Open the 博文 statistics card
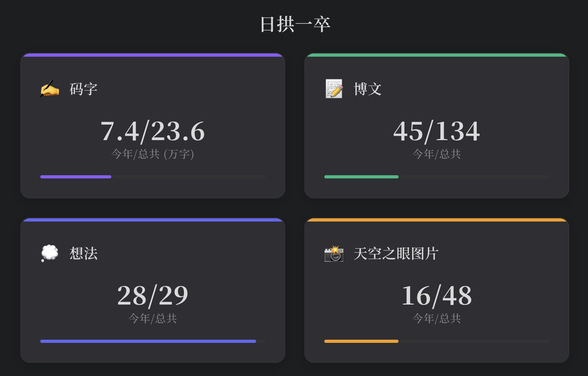Image resolution: width=588 pixels, height=376 pixels. pos(436,126)
